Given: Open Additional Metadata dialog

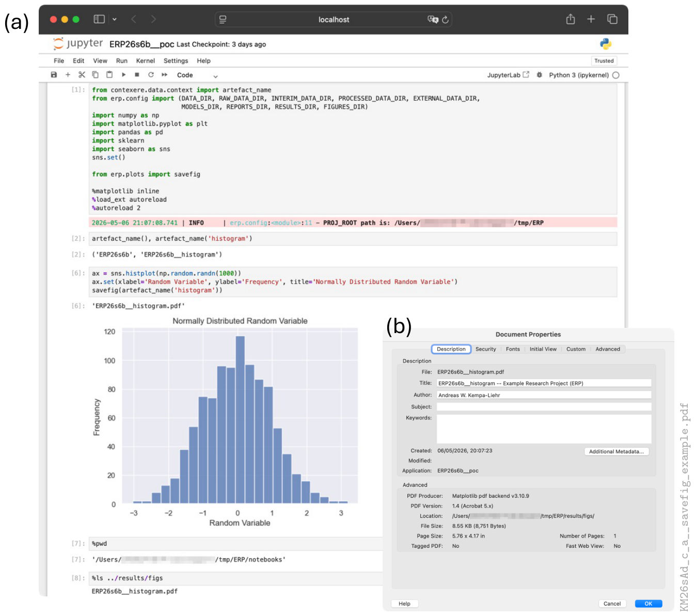Looking at the screenshot, I should pos(617,451).
